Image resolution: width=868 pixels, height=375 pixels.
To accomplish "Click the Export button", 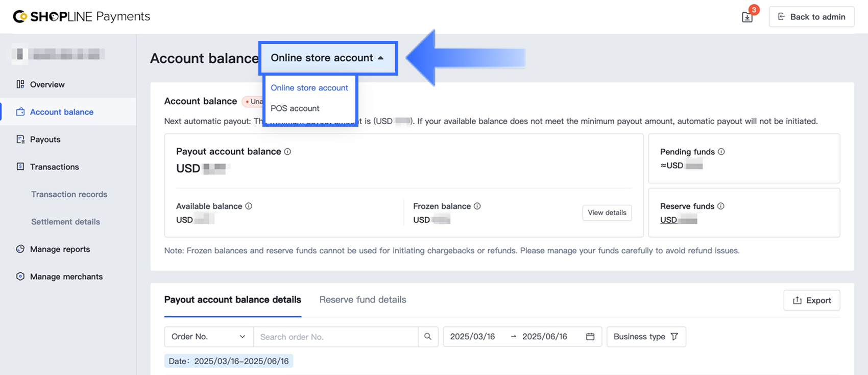I will click(811, 300).
